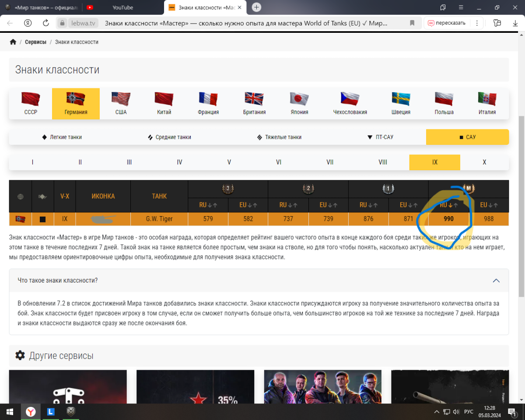Open the Сервисы breadcrumb link

(x=35, y=42)
